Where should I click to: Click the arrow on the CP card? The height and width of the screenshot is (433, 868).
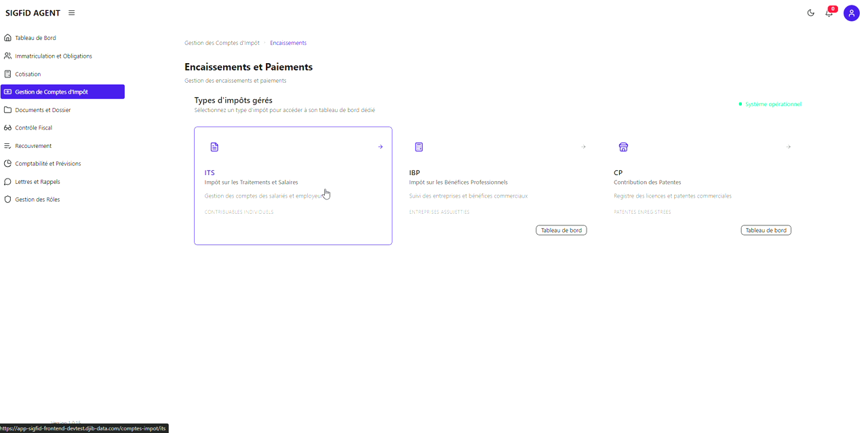[788, 147]
